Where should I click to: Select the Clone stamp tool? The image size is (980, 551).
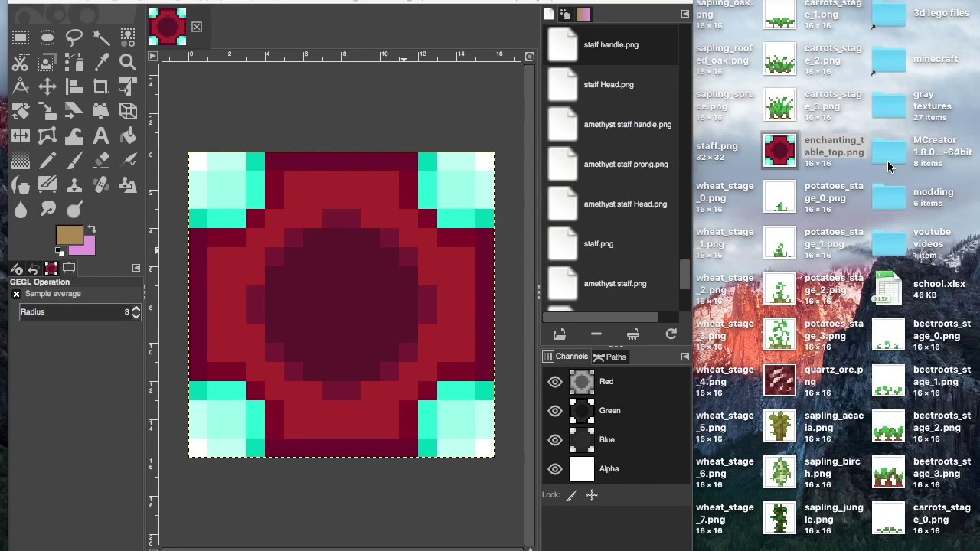[74, 185]
